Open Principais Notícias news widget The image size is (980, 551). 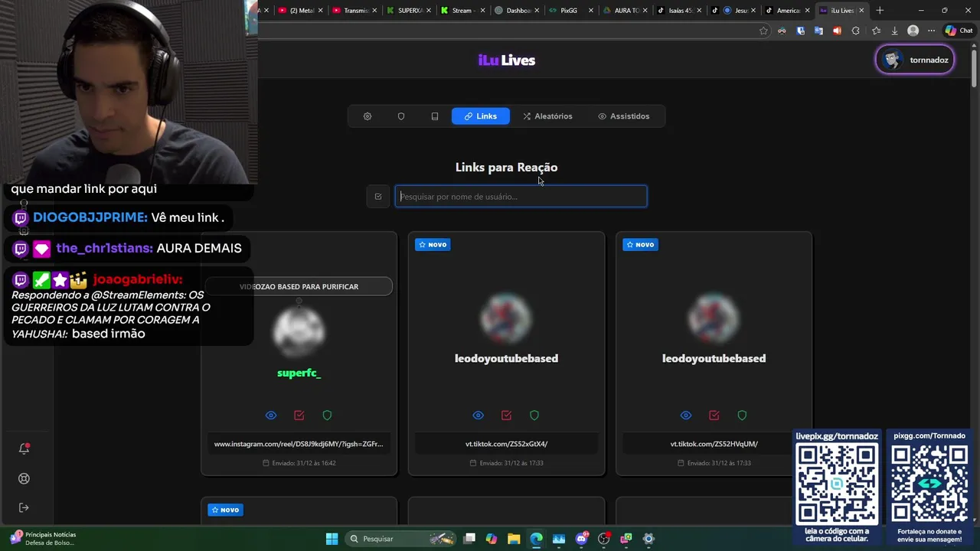click(43, 539)
